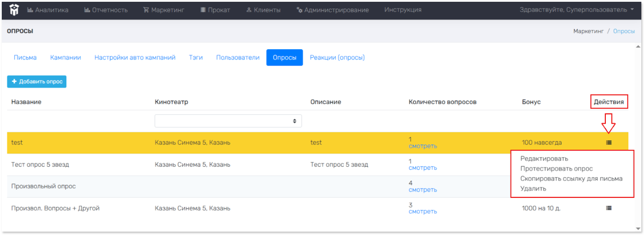644x235 pixels.
Task: Expand the Суперпользователь user dropdown
Action: click(576, 10)
